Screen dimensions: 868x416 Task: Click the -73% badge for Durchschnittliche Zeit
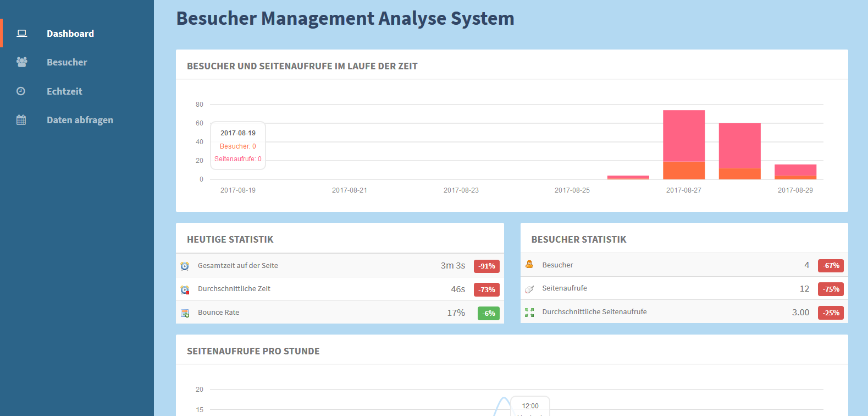click(x=487, y=289)
